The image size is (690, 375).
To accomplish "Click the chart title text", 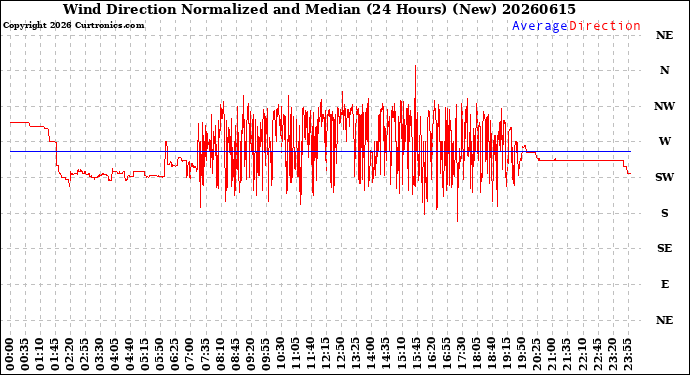I will (319, 9).
